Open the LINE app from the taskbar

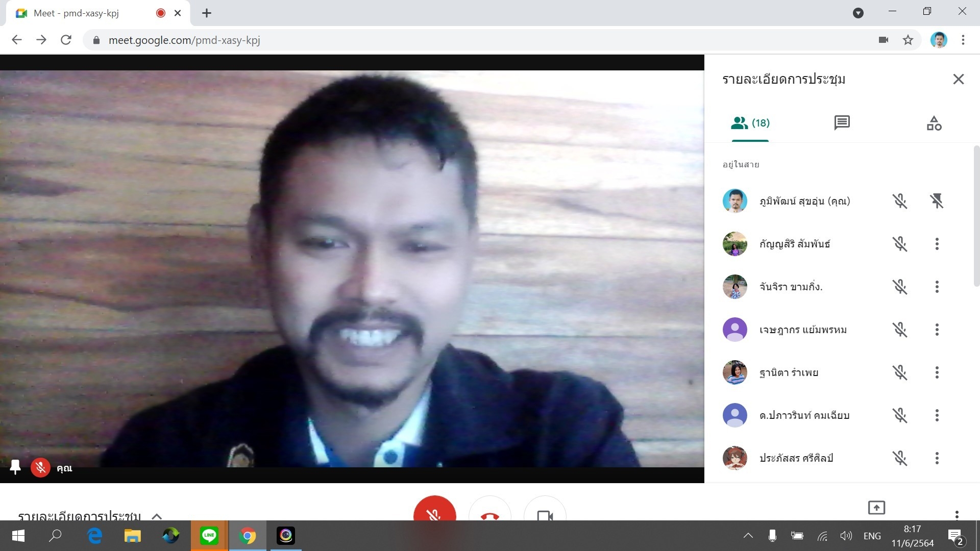(209, 536)
